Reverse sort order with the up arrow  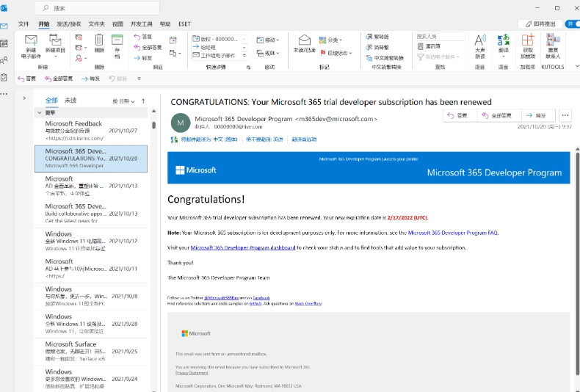coord(143,101)
